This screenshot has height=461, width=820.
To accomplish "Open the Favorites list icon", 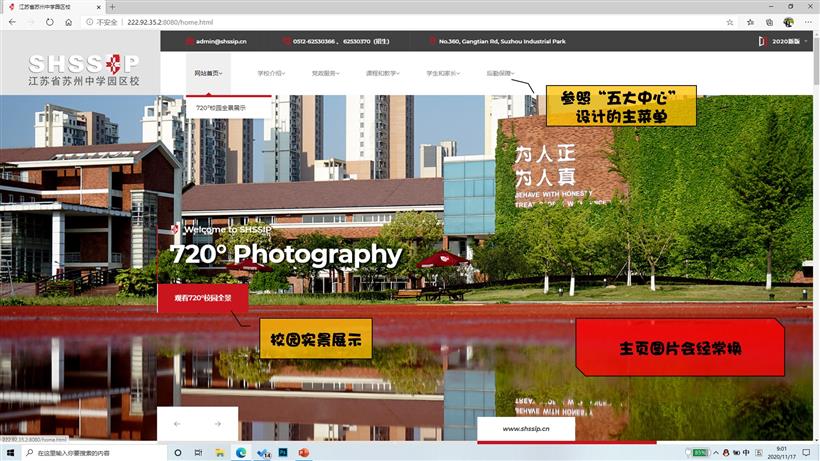I will tap(750, 22).
